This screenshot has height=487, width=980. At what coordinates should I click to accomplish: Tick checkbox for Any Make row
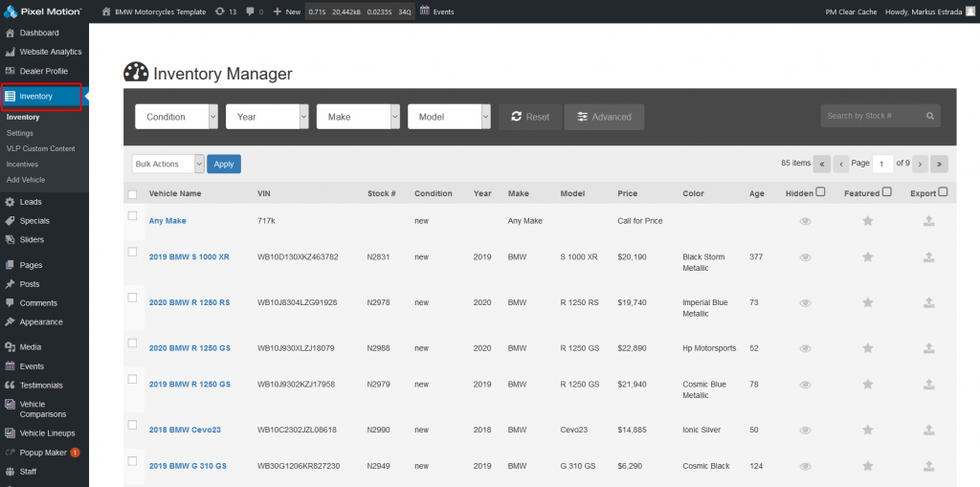pos(132,215)
